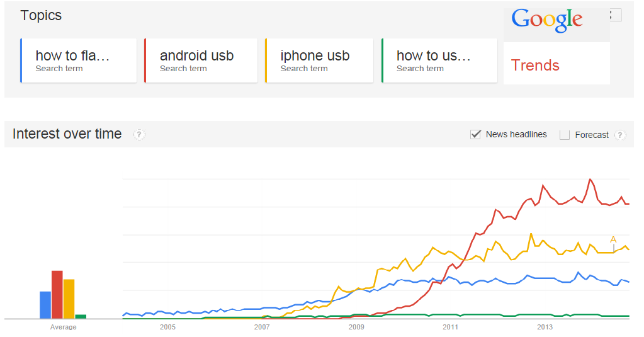Screen dimensions: 644x337
Task: Click the red average bar
Action: pyautogui.click(x=57, y=294)
